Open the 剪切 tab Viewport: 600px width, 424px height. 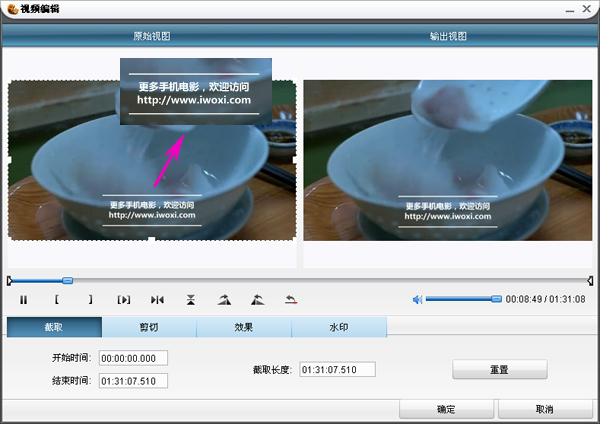pos(149,327)
